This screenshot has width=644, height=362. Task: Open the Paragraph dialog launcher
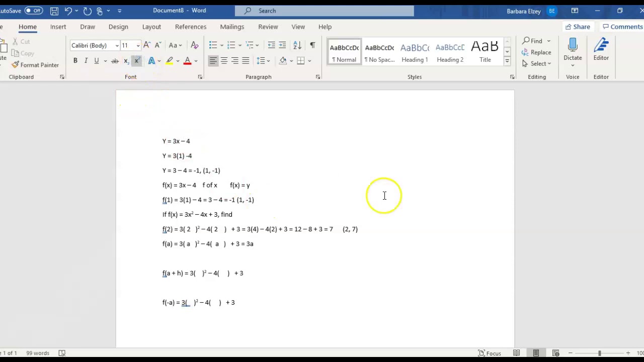click(318, 77)
